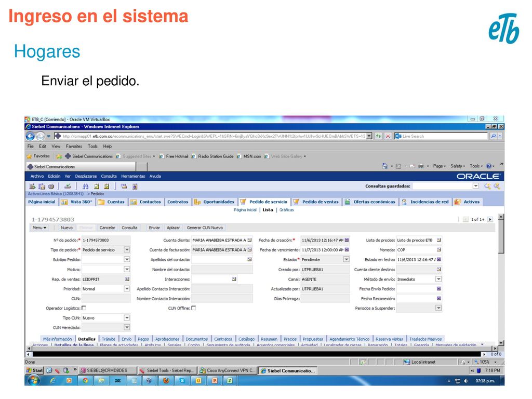The height and width of the screenshot is (399, 532).
Task: Click the Print icon in IE command bar
Action: pyautogui.click(x=421, y=166)
